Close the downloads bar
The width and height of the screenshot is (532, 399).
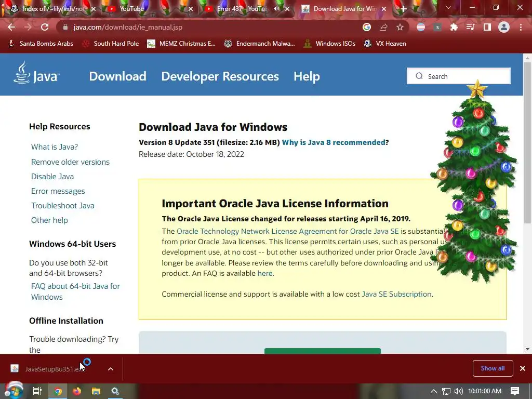pyautogui.click(x=523, y=368)
